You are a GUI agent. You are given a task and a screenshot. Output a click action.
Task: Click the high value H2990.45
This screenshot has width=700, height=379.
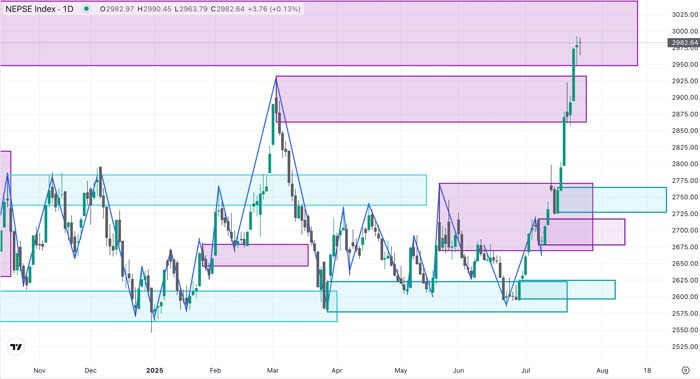pyautogui.click(x=154, y=9)
